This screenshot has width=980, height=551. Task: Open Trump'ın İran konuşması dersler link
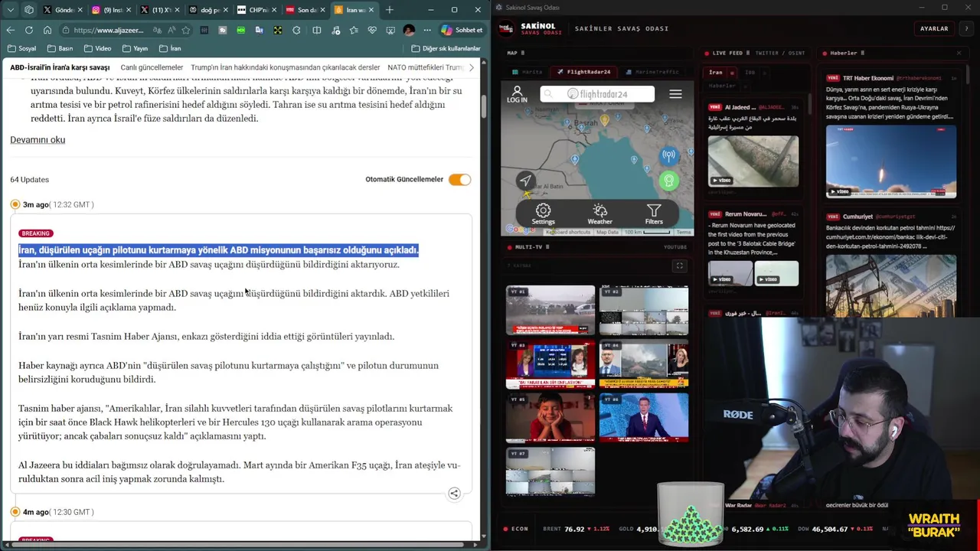(285, 67)
